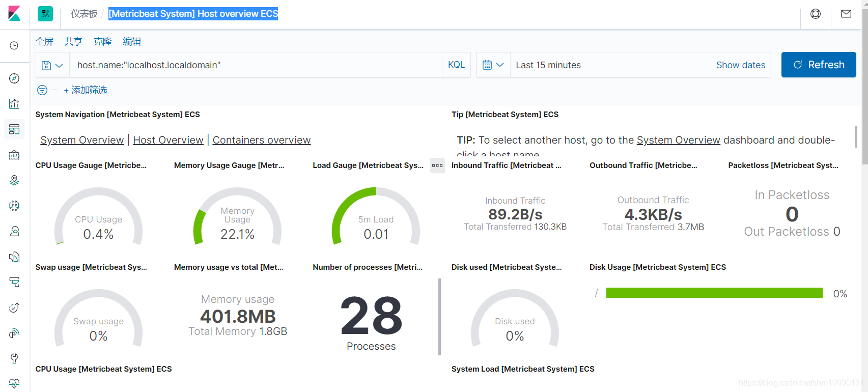Open Logs from the sidebar
This screenshot has width=868, height=392.
click(14, 257)
